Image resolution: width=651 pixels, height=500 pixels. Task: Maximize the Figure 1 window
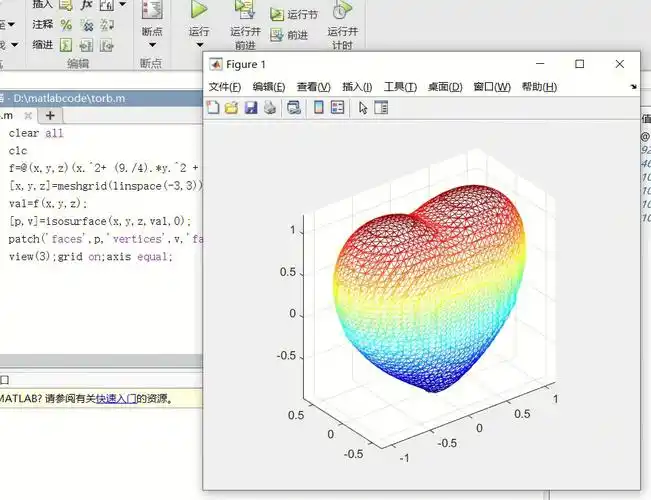[580, 64]
